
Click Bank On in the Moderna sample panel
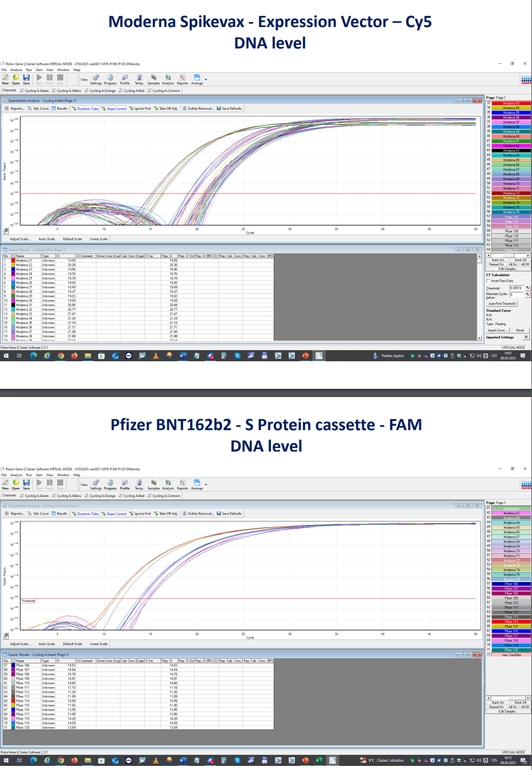(x=498, y=260)
